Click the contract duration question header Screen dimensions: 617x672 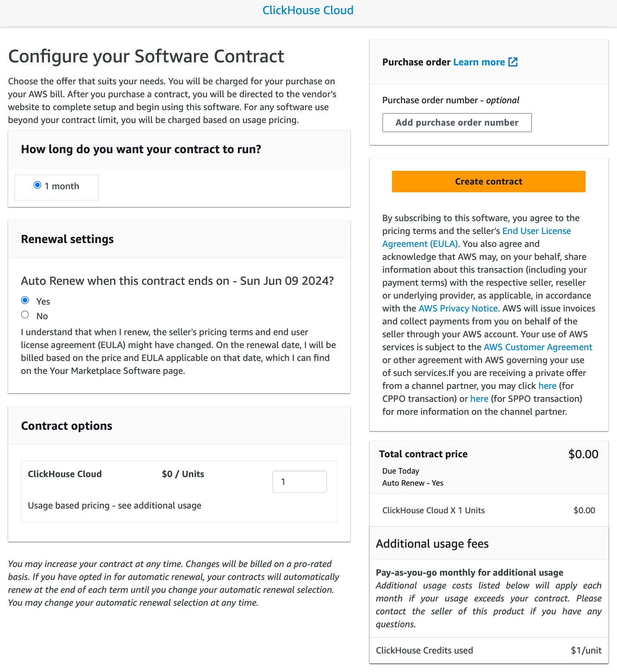tap(141, 149)
